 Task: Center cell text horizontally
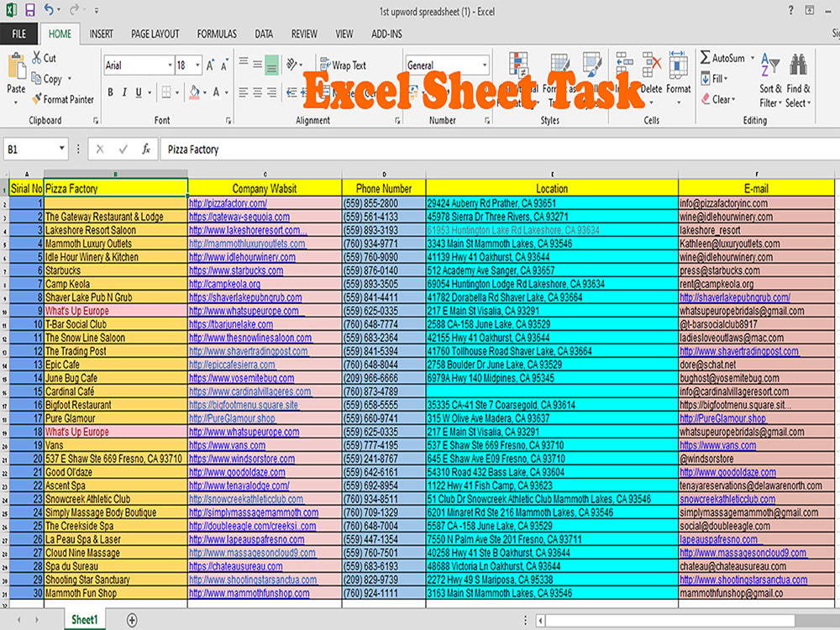click(x=258, y=92)
